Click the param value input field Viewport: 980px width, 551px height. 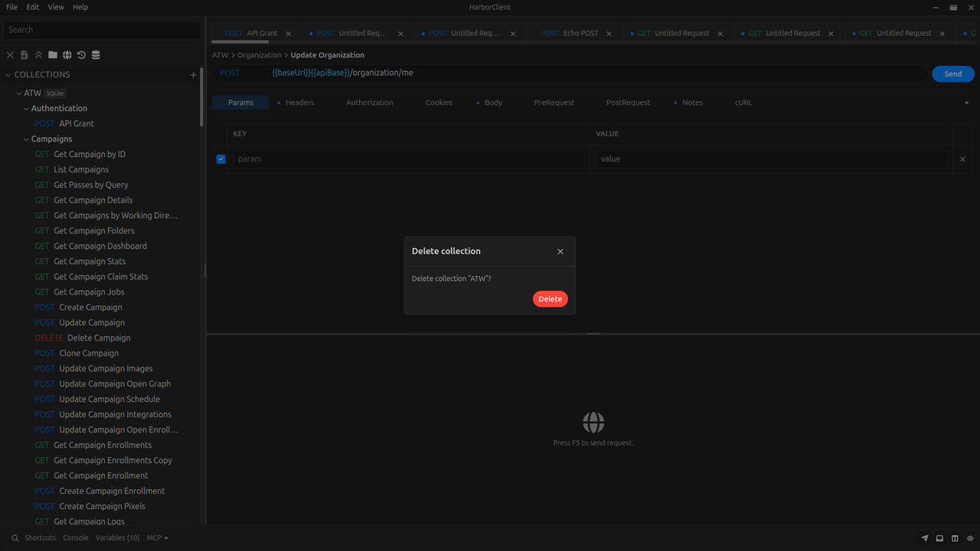point(771,159)
